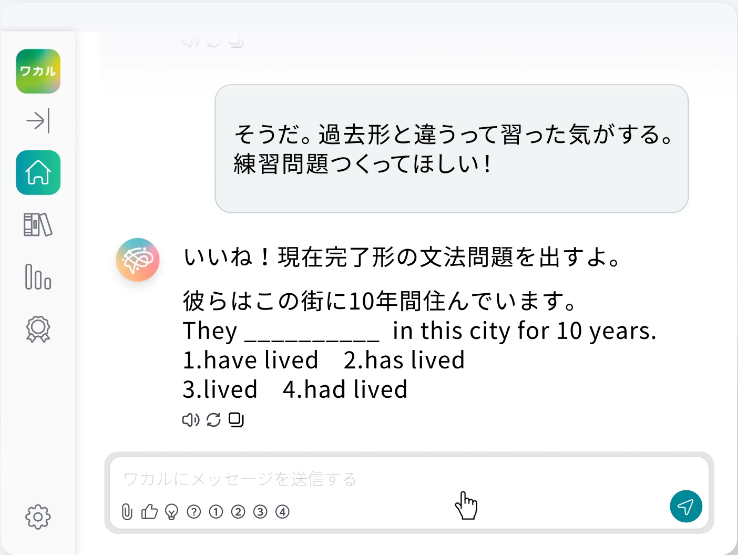The width and height of the screenshot is (738, 555).
Task: Open the achievements badge icon
Action: [x=38, y=328]
